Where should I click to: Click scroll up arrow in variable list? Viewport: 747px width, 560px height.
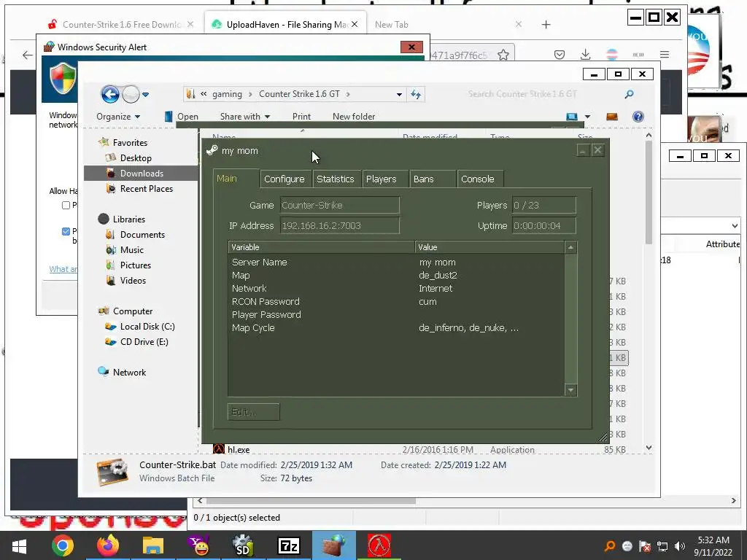click(x=570, y=247)
